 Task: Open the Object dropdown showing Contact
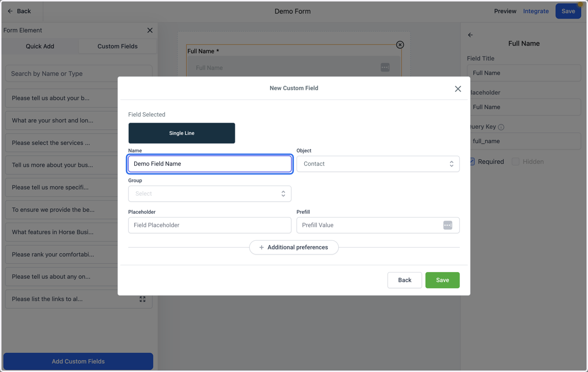click(378, 164)
